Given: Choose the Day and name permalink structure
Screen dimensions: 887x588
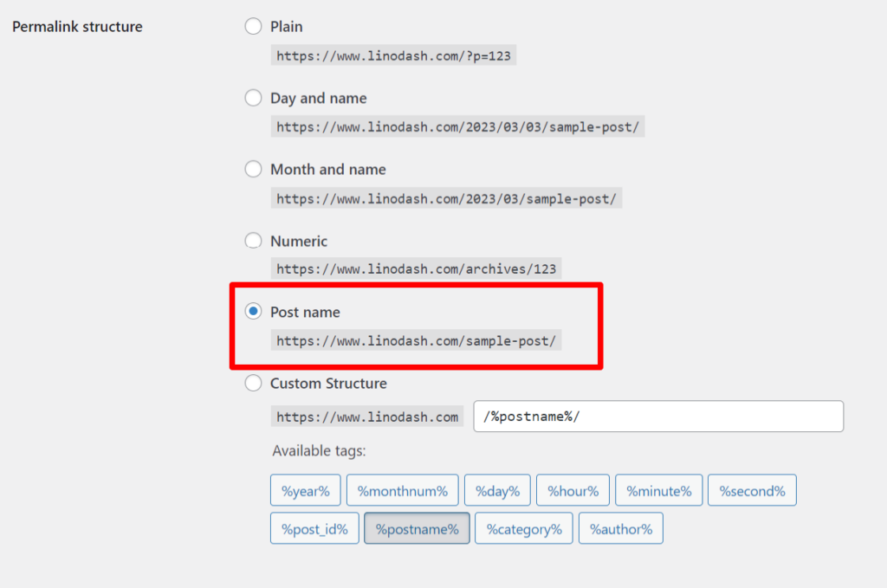Looking at the screenshot, I should 253,97.
